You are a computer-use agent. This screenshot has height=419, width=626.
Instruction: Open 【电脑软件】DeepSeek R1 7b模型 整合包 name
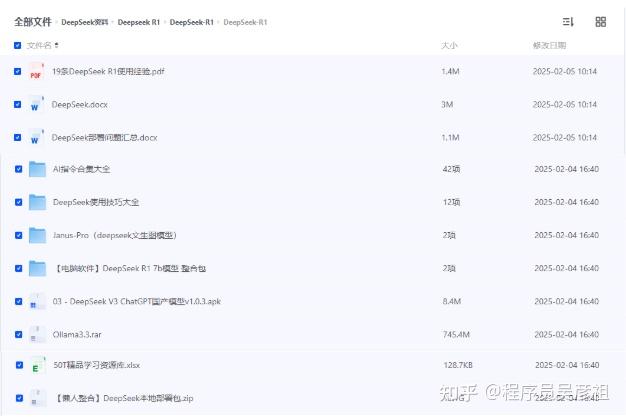click(x=129, y=269)
